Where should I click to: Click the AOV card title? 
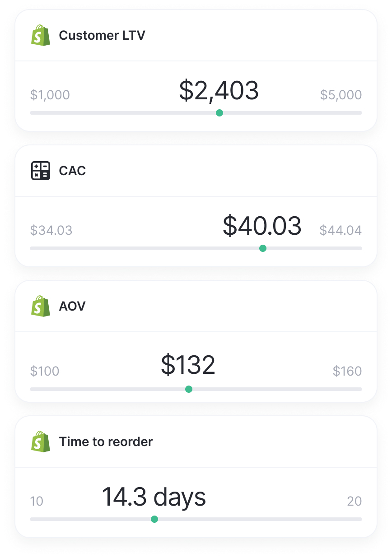pyautogui.click(x=72, y=306)
